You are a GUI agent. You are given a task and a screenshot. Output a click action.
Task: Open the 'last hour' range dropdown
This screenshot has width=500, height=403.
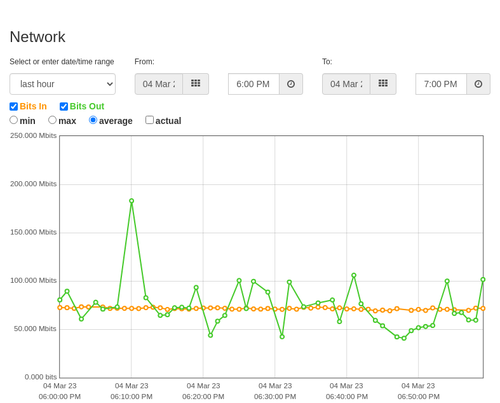pos(63,84)
